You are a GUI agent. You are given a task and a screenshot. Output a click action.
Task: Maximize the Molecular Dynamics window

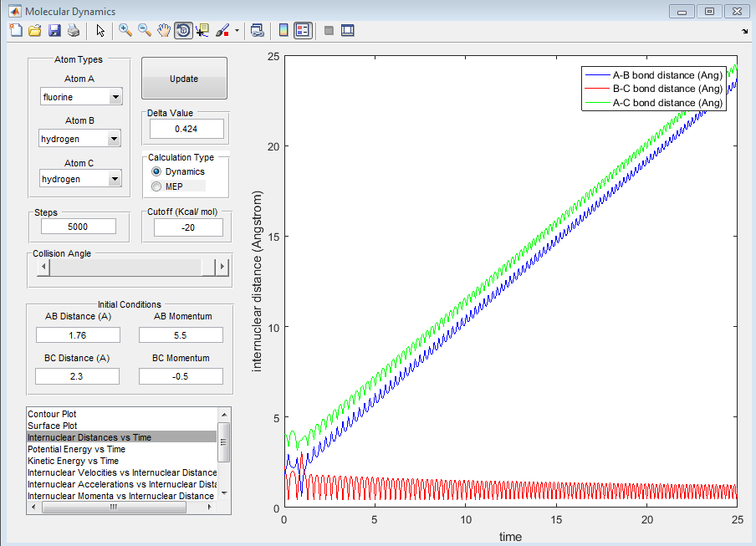709,12
